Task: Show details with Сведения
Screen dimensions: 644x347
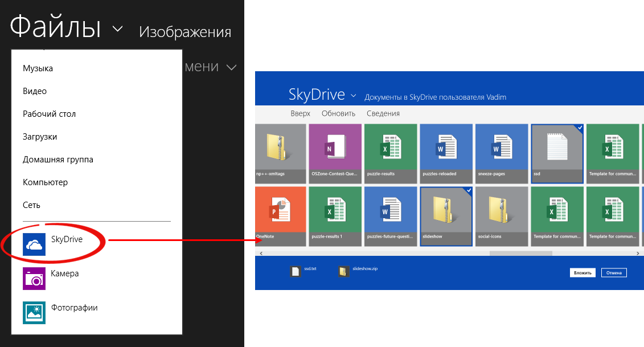Action: tap(383, 113)
